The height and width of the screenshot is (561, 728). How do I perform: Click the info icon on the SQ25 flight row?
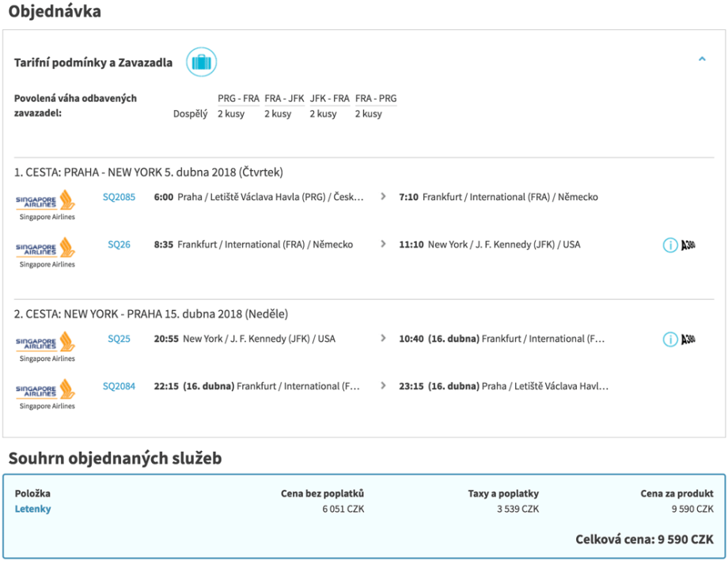tap(669, 339)
